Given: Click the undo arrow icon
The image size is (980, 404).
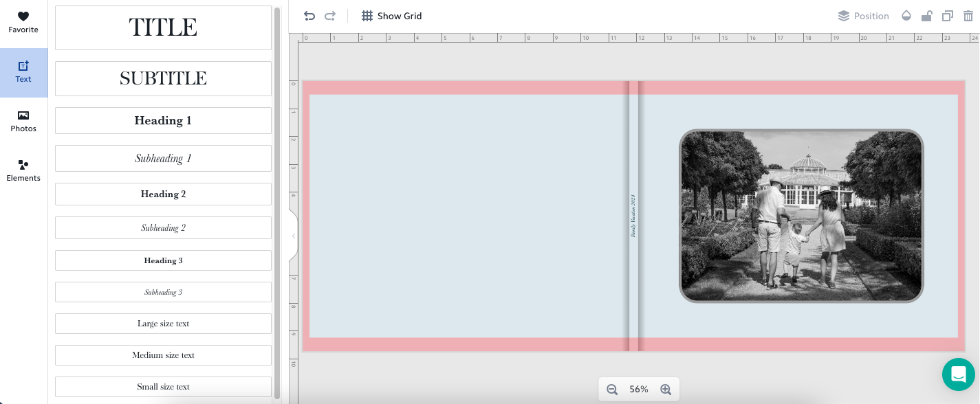Looking at the screenshot, I should coord(309,16).
